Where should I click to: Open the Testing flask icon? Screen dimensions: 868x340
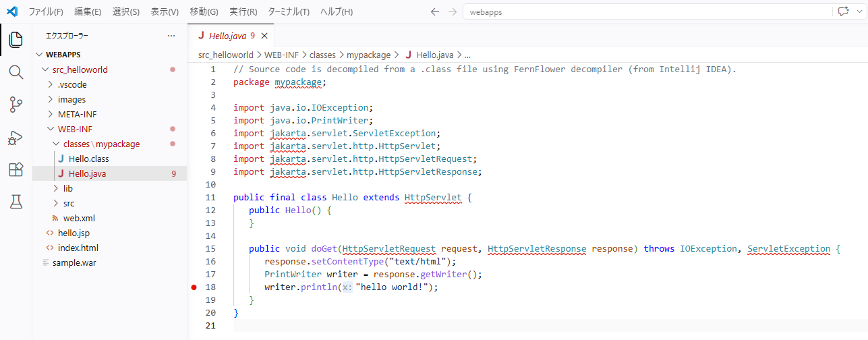tap(16, 202)
